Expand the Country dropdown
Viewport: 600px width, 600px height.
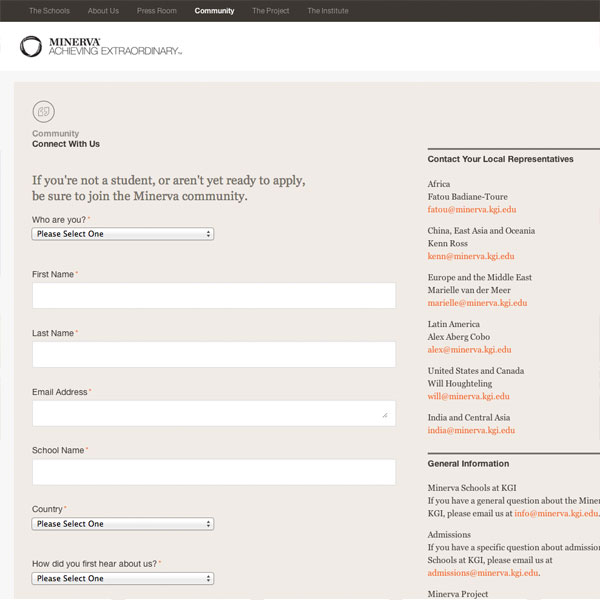[x=123, y=524]
